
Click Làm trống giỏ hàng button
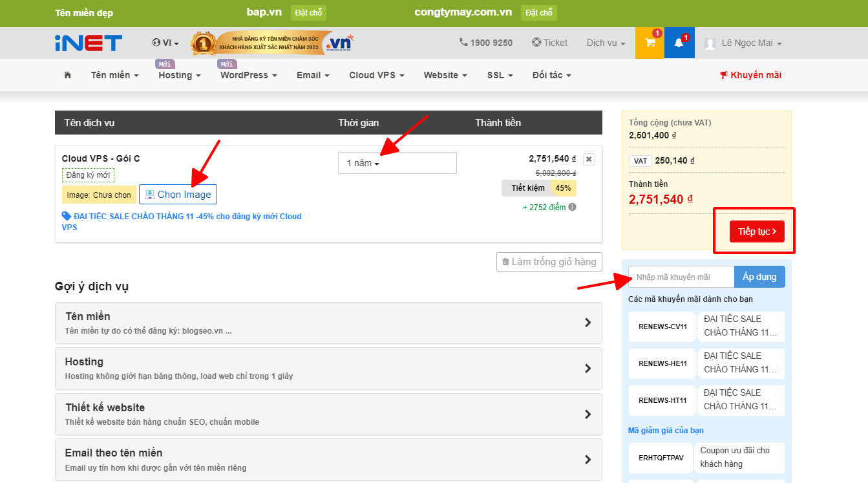[x=549, y=262]
